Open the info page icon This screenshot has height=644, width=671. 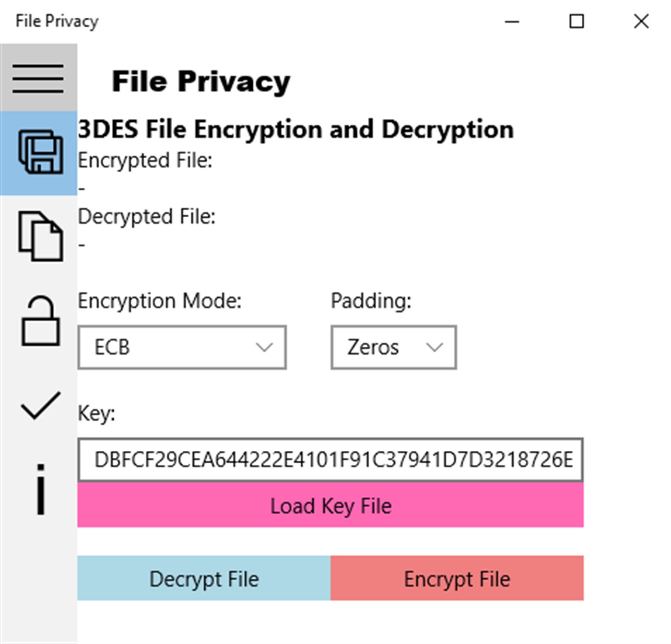41,489
